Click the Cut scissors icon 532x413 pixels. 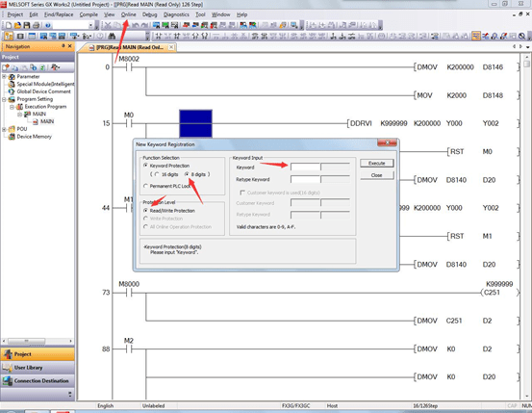tap(108, 25)
